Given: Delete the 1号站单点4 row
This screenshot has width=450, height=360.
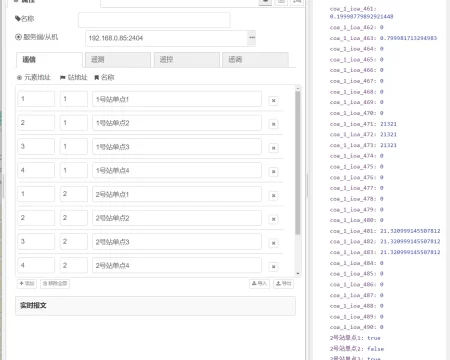Looking at the screenshot, I should 273,172.
